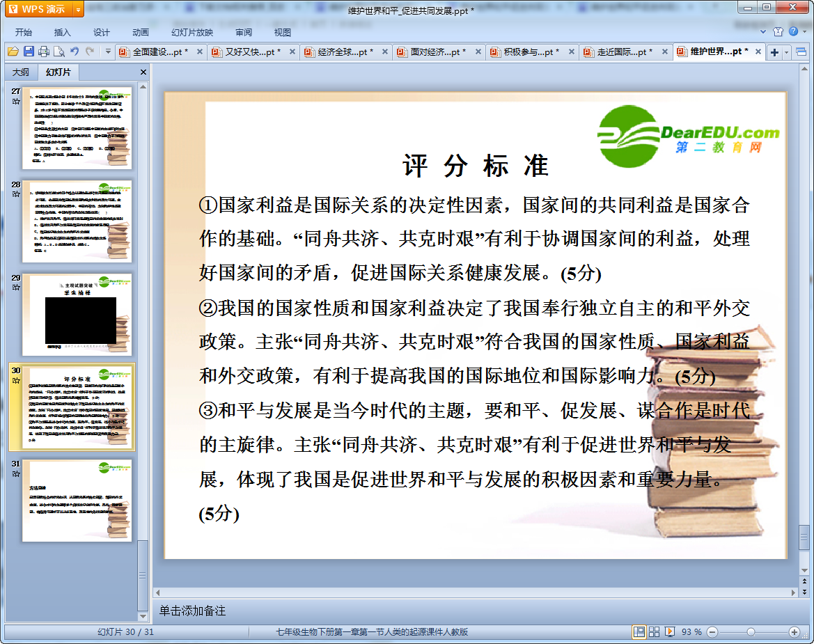Click the animation star under slide 28

click(16, 194)
